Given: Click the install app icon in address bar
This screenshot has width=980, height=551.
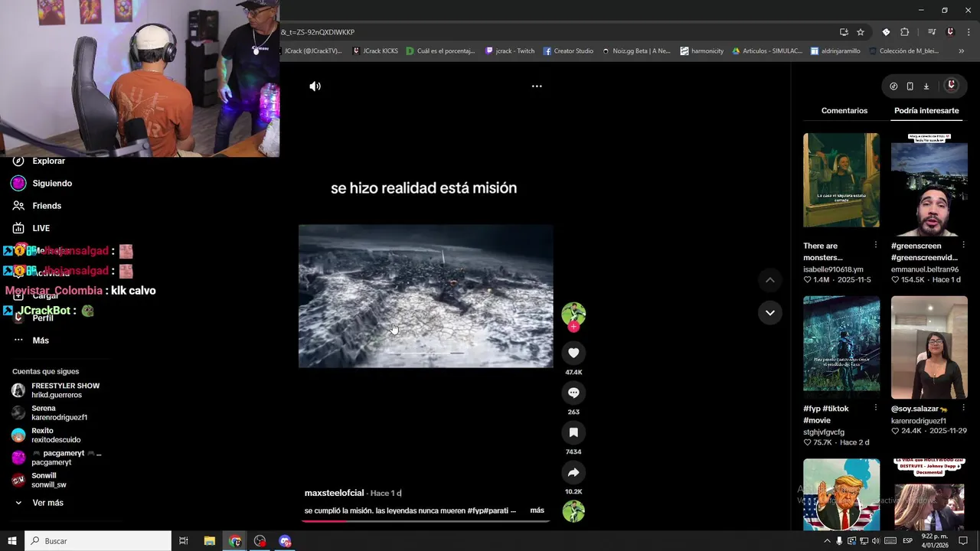Looking at the screenshot, I should click(x=844, y=32).
